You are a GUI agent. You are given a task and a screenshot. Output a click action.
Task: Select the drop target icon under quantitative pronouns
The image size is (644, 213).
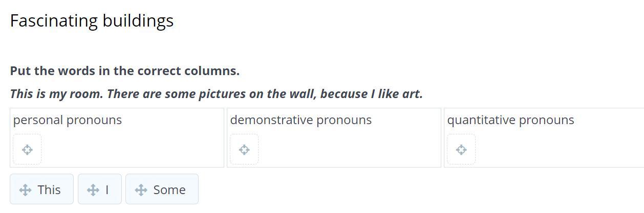(461, 150)
